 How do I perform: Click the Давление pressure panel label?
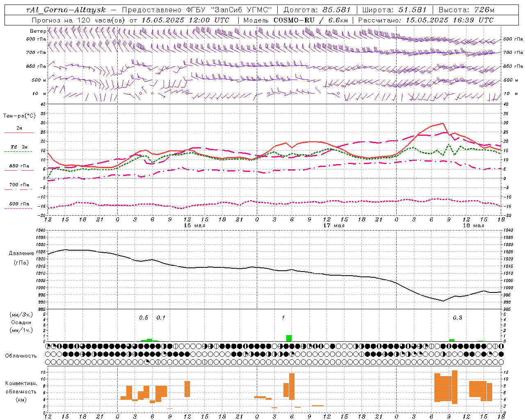tap(21, 253)
